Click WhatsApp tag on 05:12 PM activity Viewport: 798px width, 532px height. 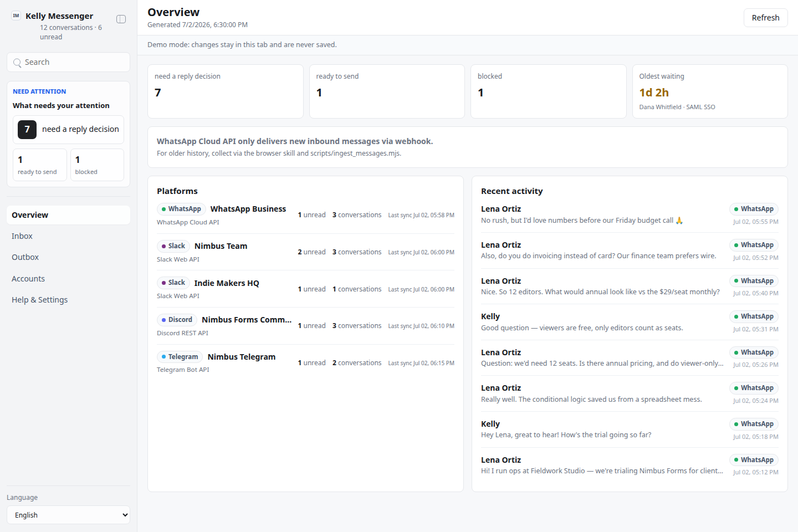click(x=754, y=460)
